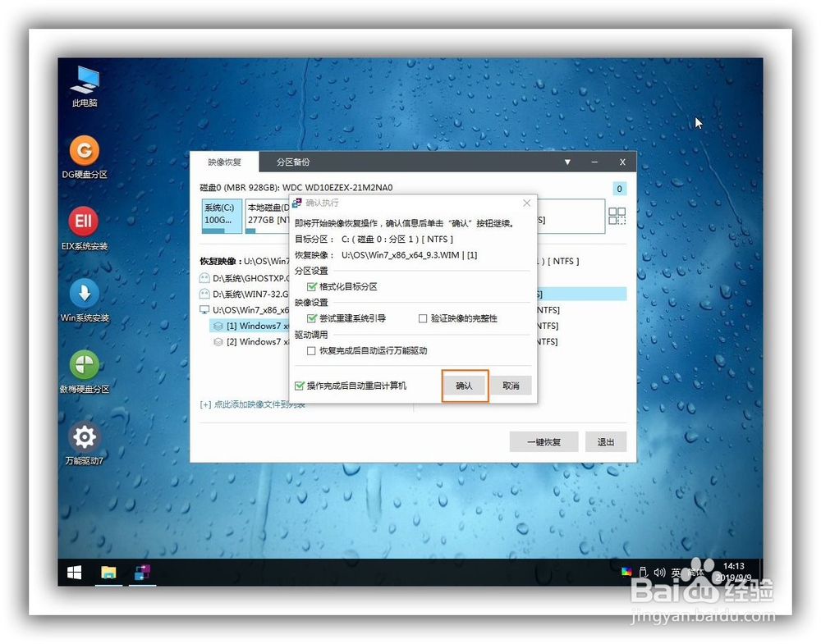
Task: Click the 一键恢复 button
Action: [544, 442]
